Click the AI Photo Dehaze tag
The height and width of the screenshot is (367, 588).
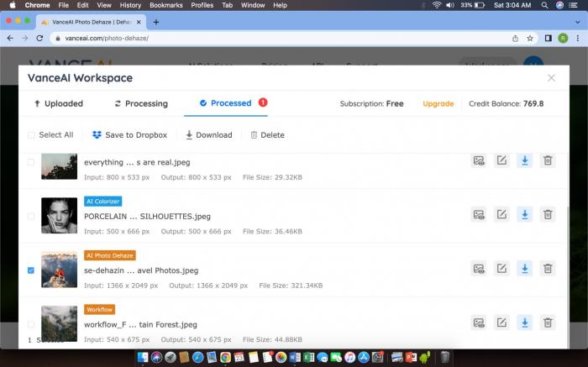click(x=110, y=255)
